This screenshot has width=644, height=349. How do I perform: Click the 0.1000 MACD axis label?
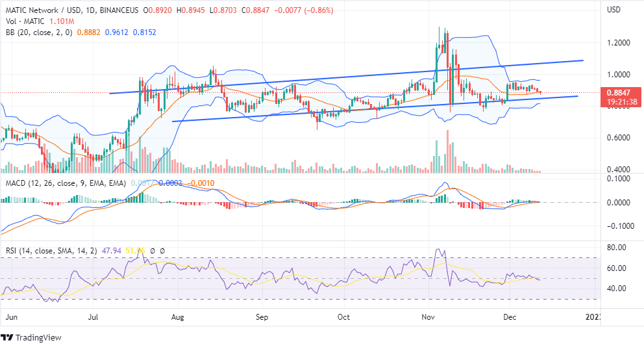point(618,179)
